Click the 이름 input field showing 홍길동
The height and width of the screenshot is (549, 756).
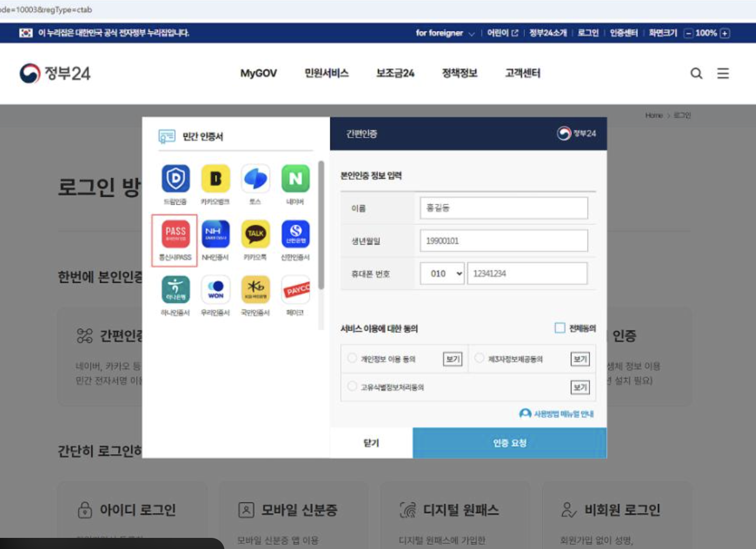click(503, 208)
